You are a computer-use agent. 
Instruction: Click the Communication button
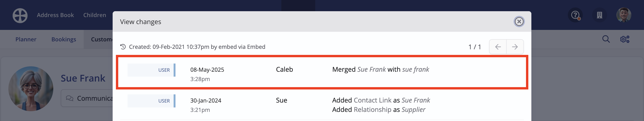click(87, 98)
